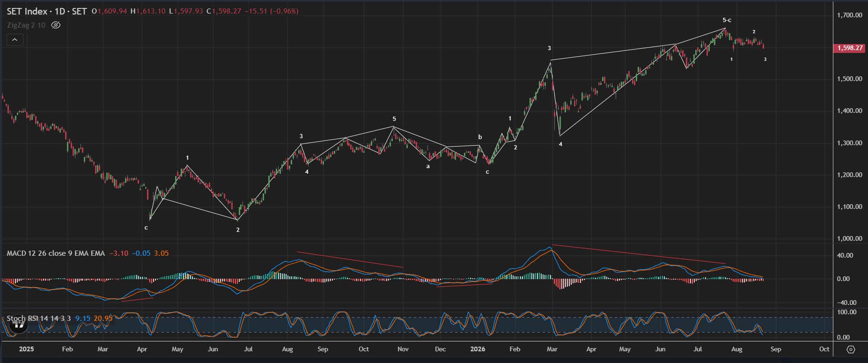Select the MACD 12 26 close 9 indicator label
The image size is (868, 363).
56,253
